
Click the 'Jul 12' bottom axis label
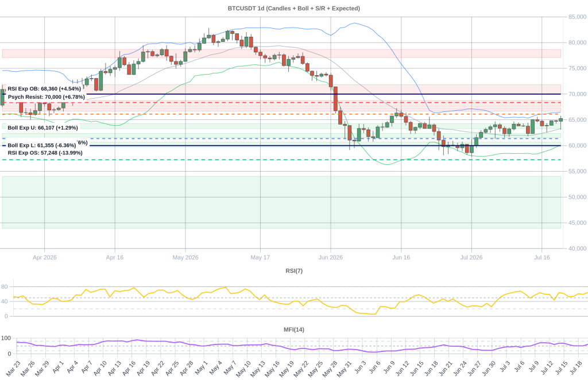(547, 368)
